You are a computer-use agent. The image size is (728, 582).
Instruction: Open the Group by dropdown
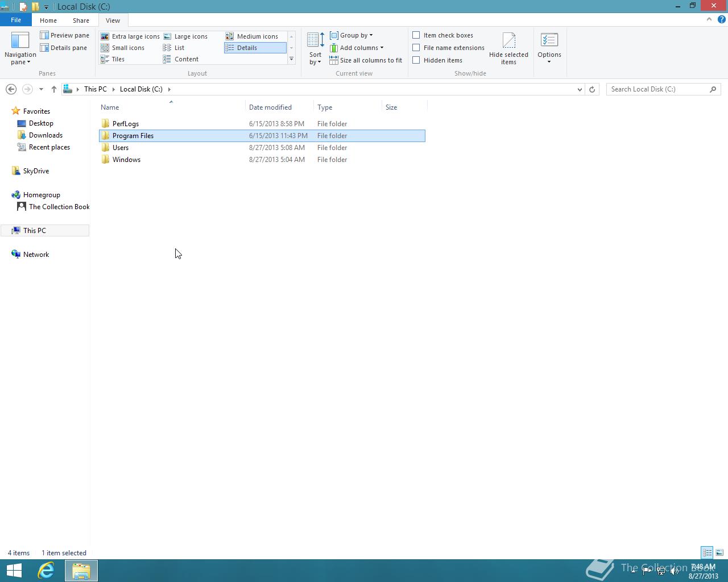coord(351,35)
